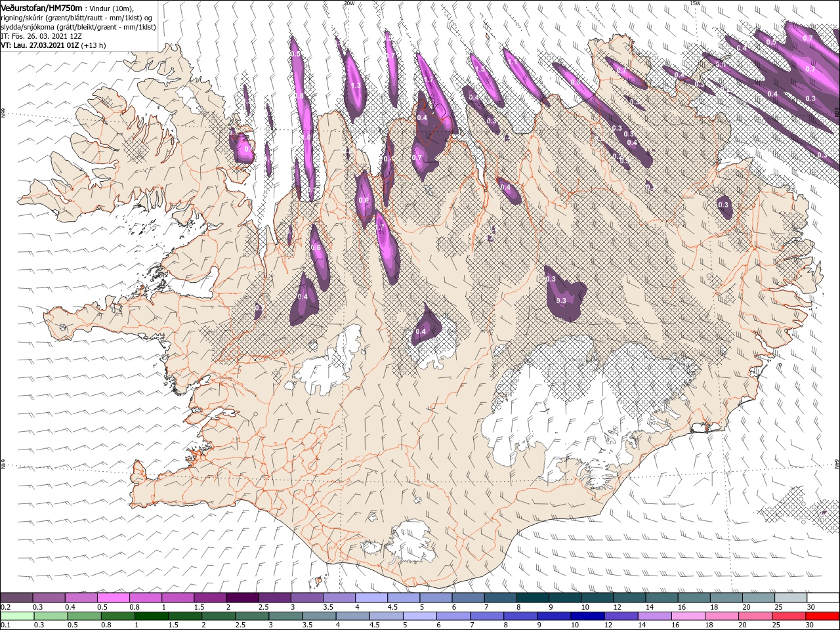840x630 pixels.
Task: Click the '(+13 h)' forecast offset text
Action: click(94, 45)
